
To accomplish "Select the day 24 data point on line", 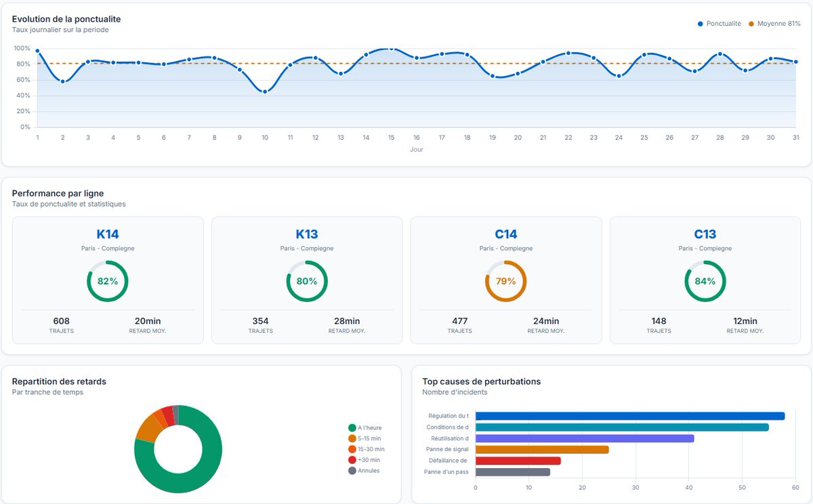I will (x=619, y=76).
